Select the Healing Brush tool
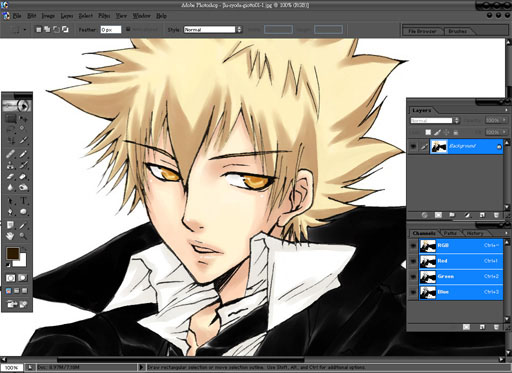 point(11,154)
